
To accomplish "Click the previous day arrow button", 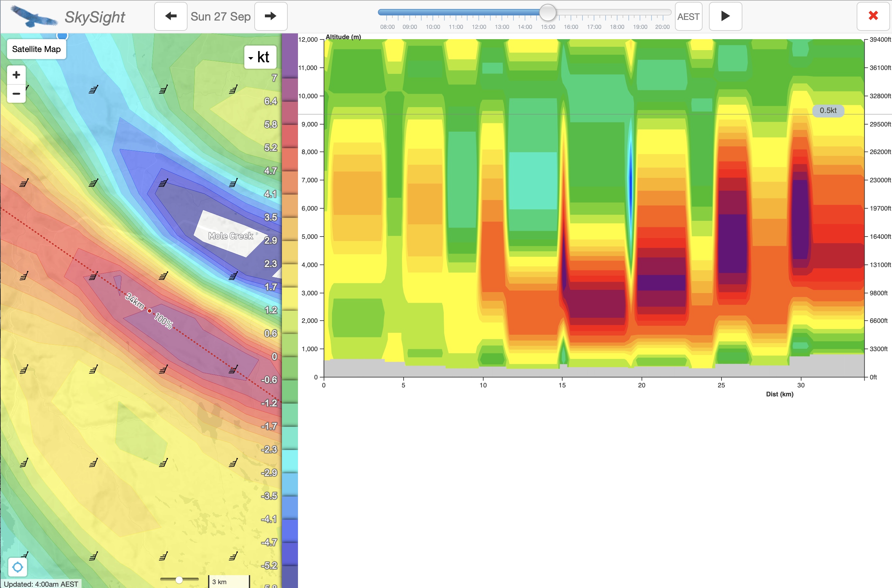I will [171, 16].
